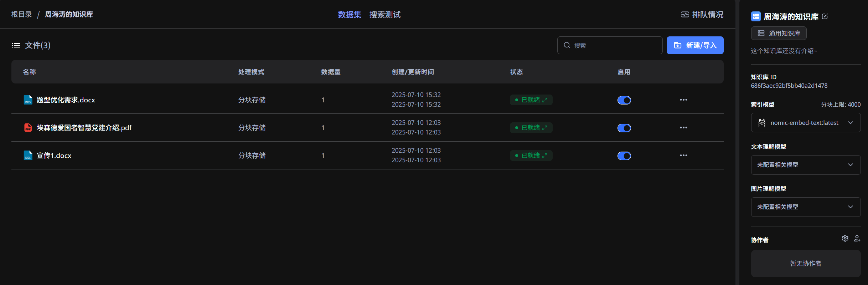Viewport: 868px width, 285px height.
Task: Open more options for 埃森德爱国者智慧党建介绍.pdf
Action: pos(683,128)
